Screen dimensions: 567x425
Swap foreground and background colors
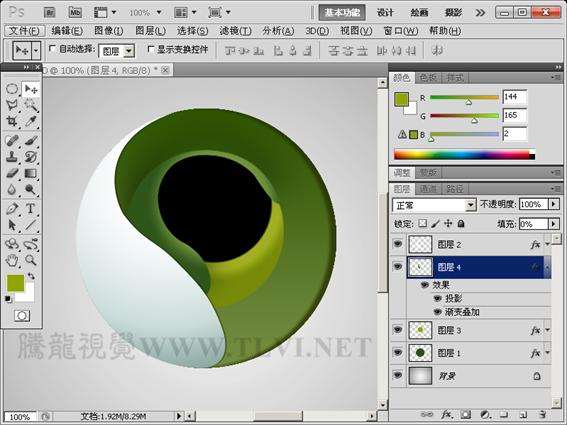coord(31,276)
